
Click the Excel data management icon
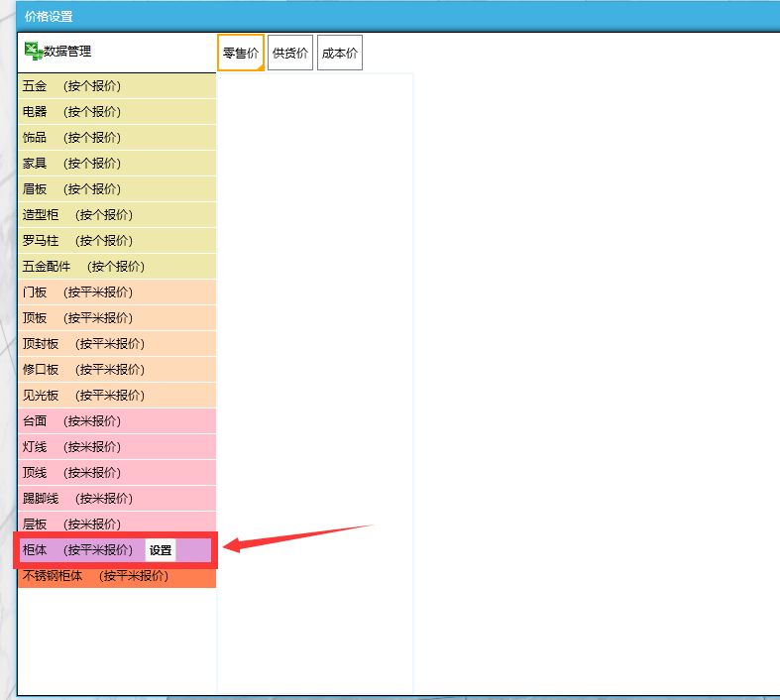34,52
